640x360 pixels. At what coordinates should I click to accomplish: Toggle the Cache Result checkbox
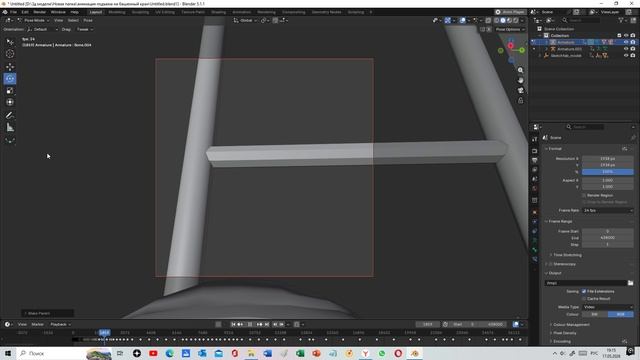[584, 298]
